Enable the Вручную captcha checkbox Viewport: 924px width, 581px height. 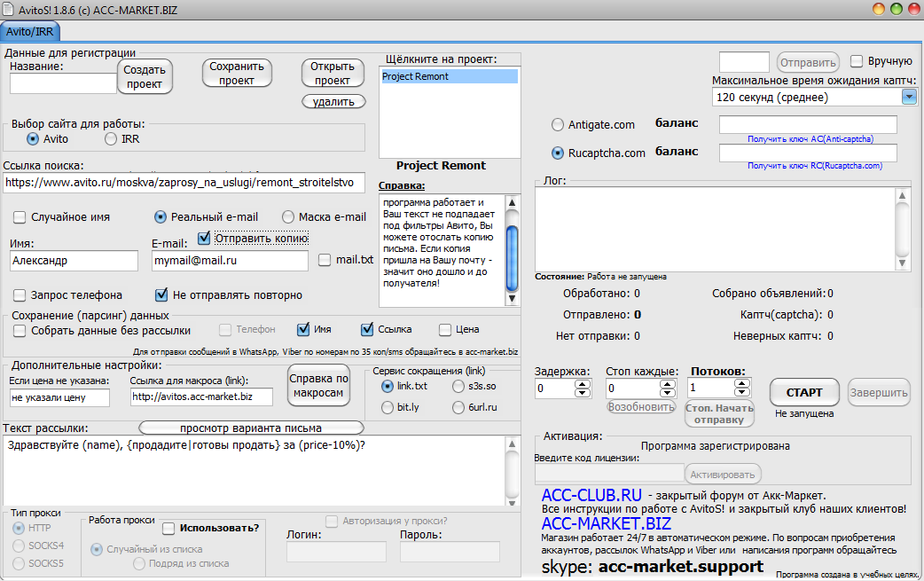[857, 61]
